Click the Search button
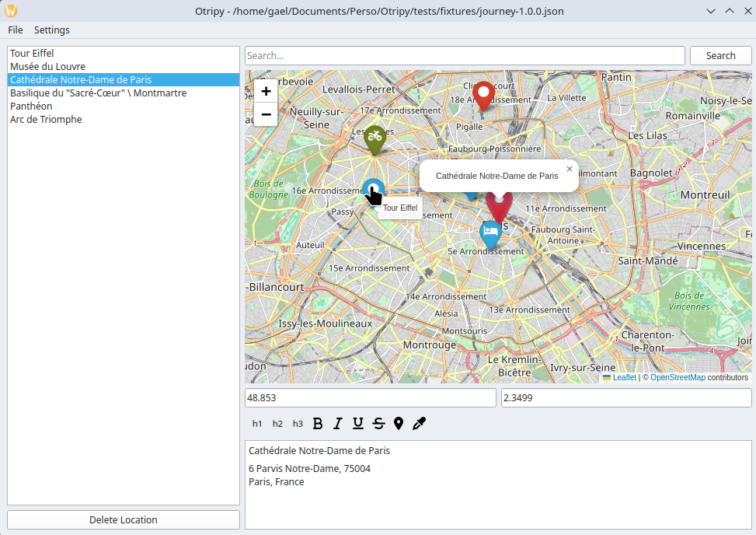The width and height of the screenshot is (756, 535). [x=721, y=55]
